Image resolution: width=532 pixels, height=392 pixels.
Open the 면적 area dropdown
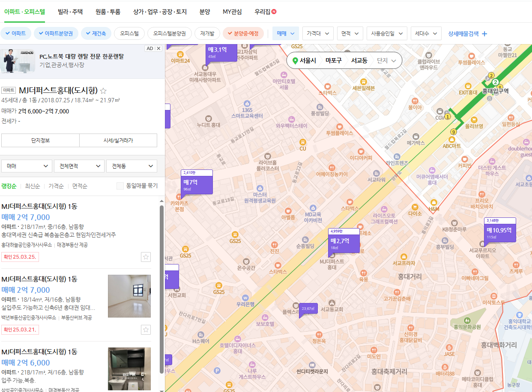click(x=350, y=33)
